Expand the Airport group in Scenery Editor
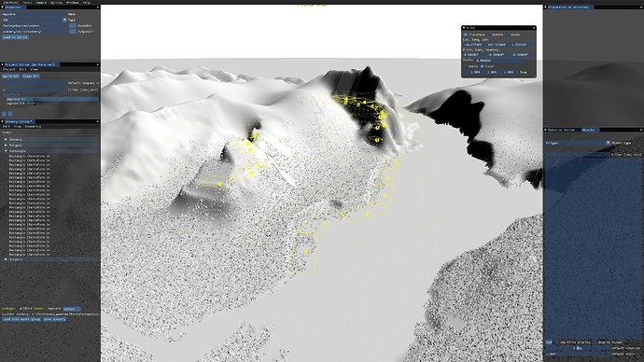Viewport: 644px width, 362px height. tap(6, 259)
